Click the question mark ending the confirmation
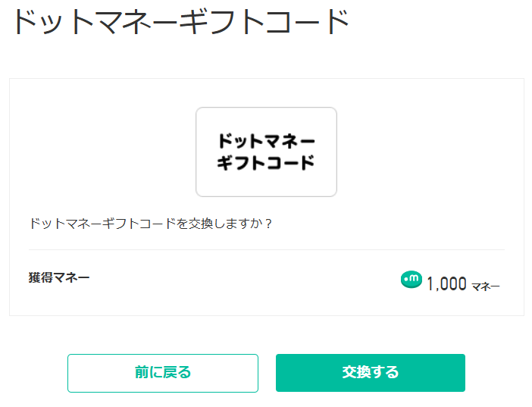 268,224
